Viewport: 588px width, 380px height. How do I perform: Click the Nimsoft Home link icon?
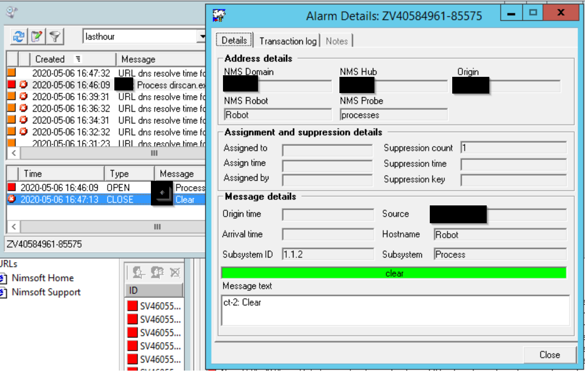tap(3, 278)
